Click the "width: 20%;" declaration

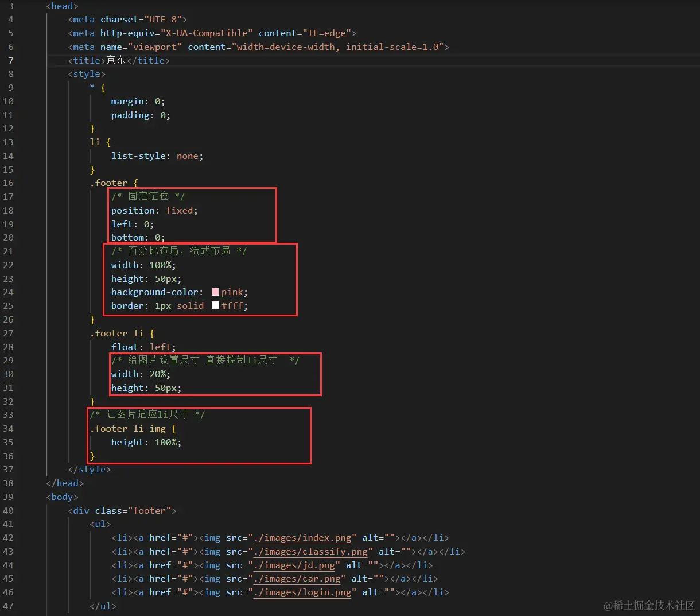tap(141, 374)
